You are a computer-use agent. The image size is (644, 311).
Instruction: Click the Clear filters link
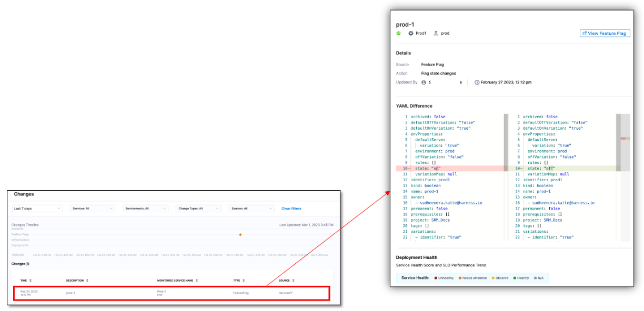pos(291,209)
